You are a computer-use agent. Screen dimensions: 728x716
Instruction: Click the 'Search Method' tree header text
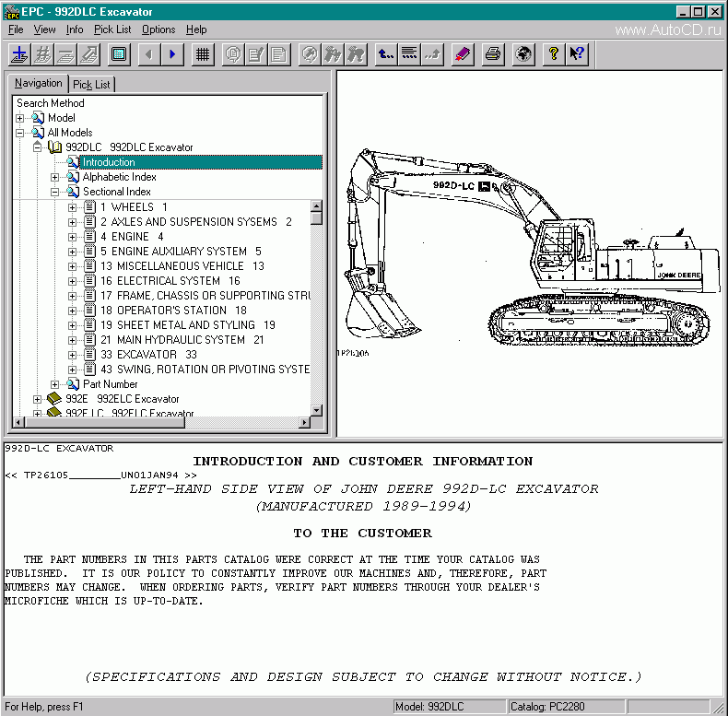click(x=51, y=103)
